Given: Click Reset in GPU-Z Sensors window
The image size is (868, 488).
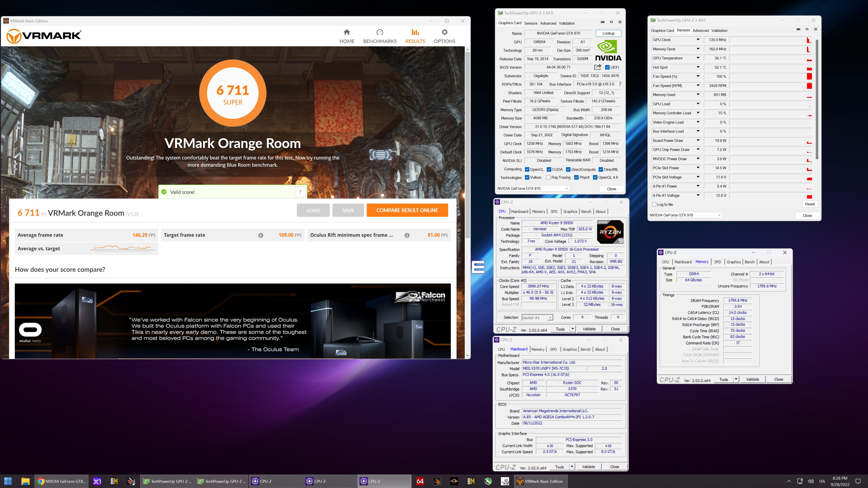Looking at the screenshot, I should pyautogui.click(x=810, y=204).
